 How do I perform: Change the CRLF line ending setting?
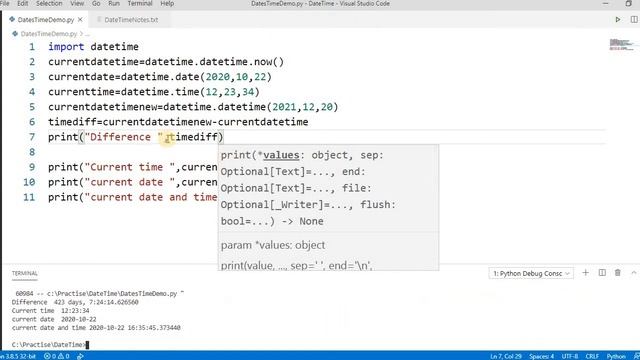pos(592,356)
